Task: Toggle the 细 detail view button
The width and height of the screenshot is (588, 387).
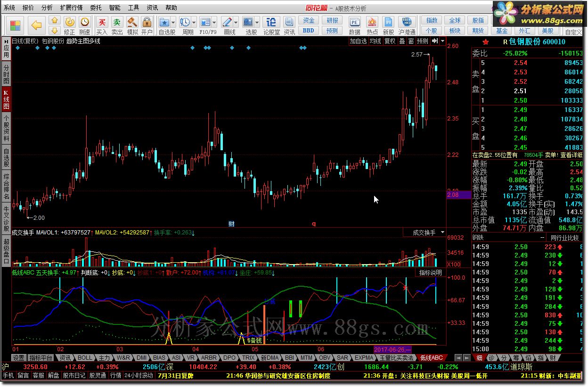Action: [479, 358]
